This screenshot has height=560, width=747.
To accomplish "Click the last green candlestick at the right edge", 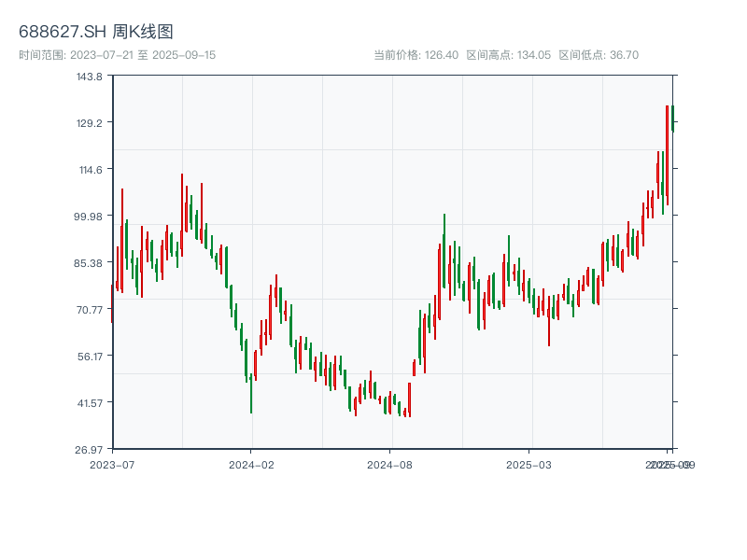I will pyautogui.click(x=672, y=119).
